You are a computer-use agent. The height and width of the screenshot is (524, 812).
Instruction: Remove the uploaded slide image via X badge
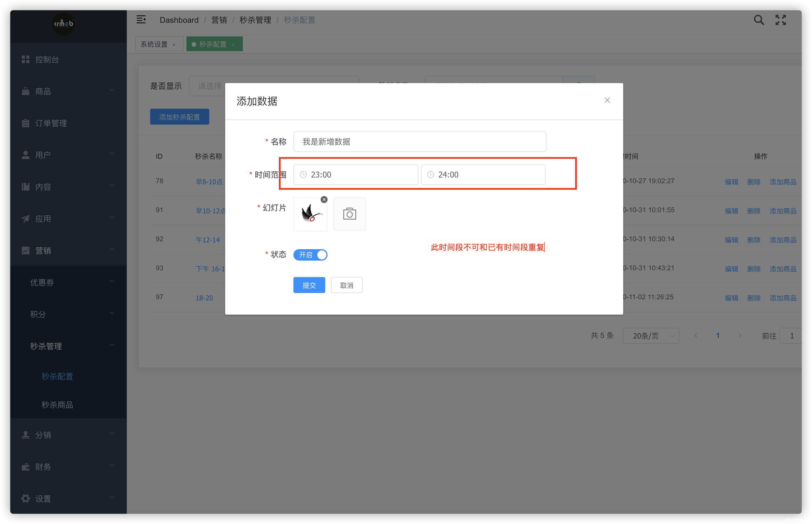coord(324,200)
